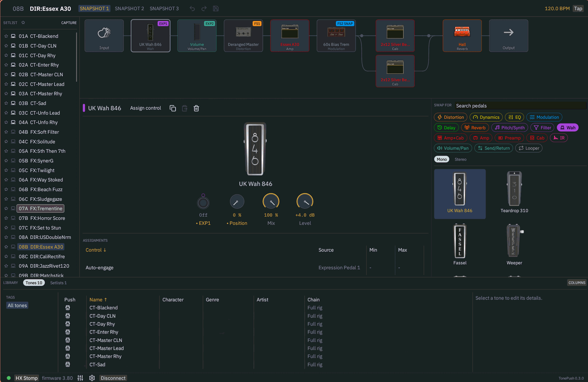
Task: Toggle the Reverb category filter
Action: pos(475,128)
